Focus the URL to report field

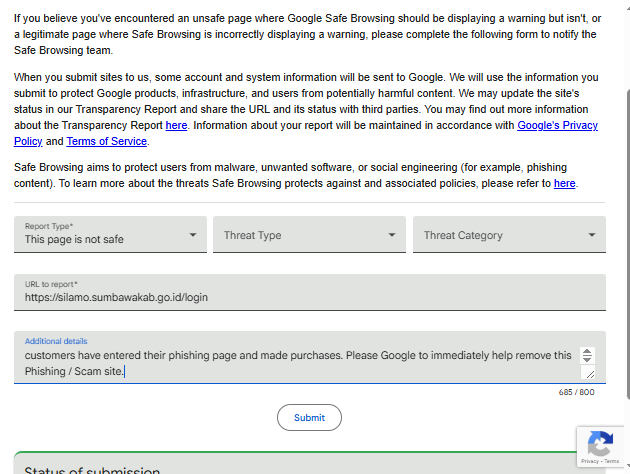click(310, 297)
